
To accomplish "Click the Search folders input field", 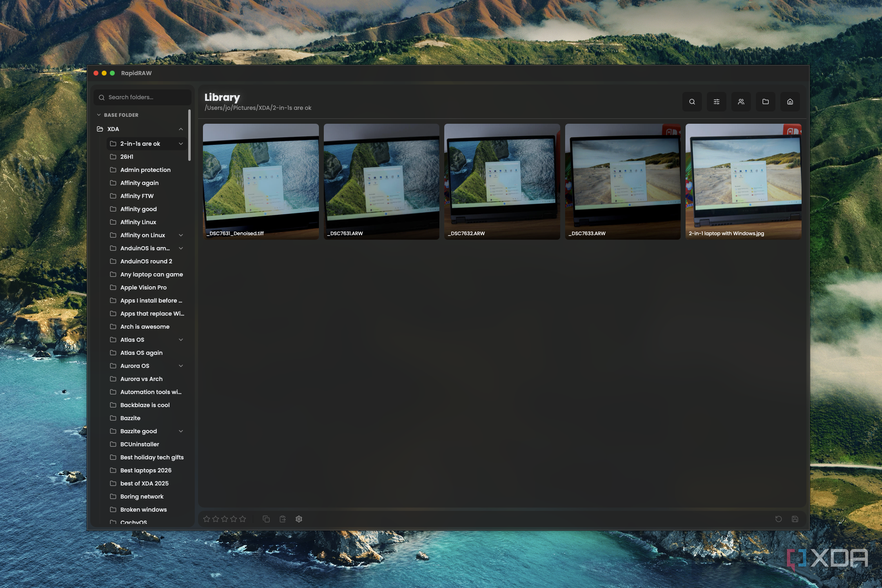I will [142, 97].
